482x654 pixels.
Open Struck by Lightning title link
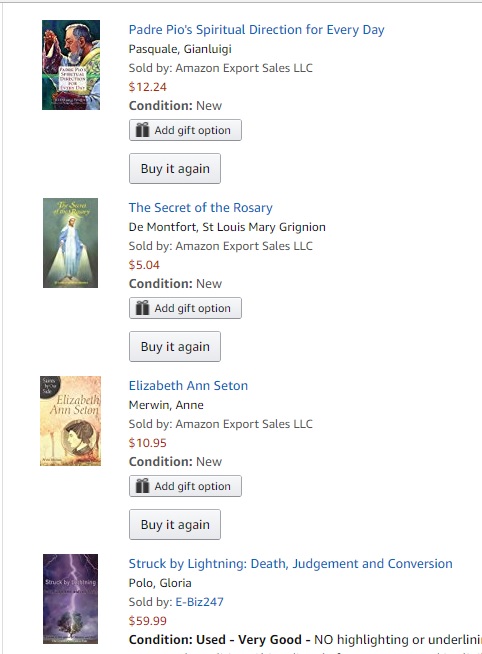click(x=291, y=563)
